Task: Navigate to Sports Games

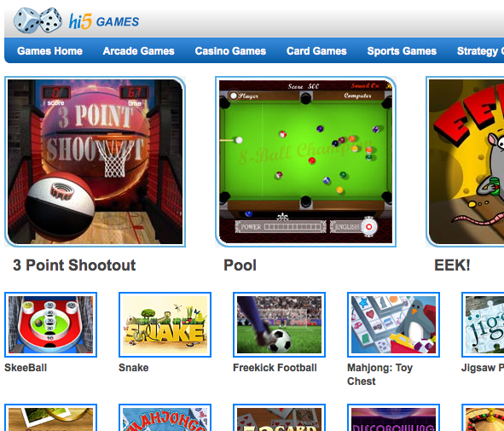Action: (402, 51)
